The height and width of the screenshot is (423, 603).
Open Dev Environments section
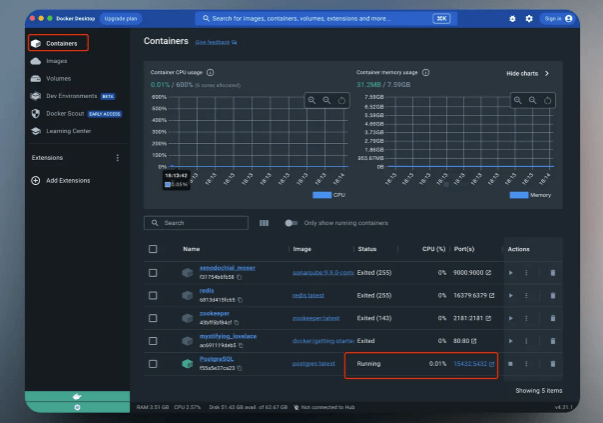[72, 96]
